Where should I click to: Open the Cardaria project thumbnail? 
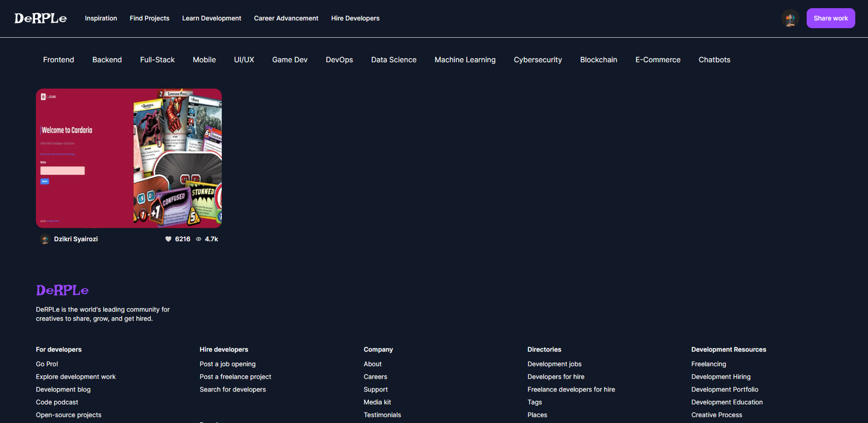[x=129, y=158]
